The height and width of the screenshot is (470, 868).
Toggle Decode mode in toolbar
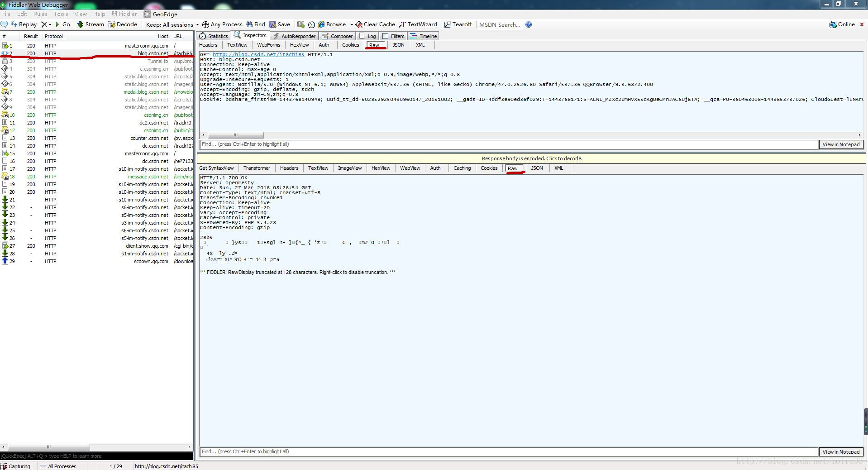point(123,24)
